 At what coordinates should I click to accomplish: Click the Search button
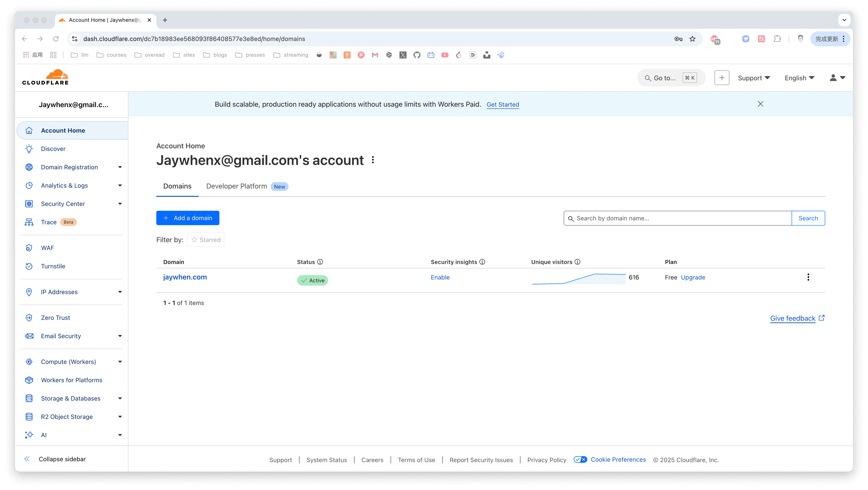point(808,218)
